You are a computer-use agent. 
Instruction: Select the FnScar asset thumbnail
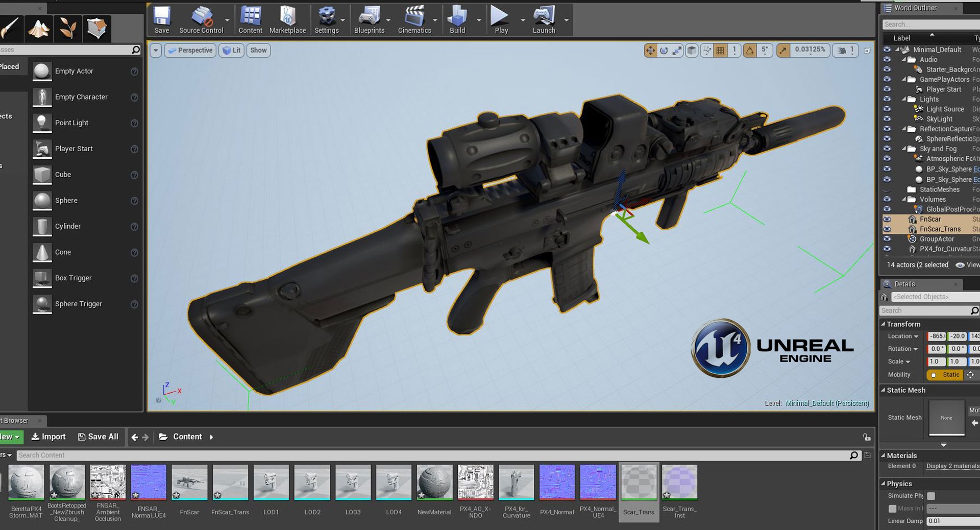click(x=189, y=482)
